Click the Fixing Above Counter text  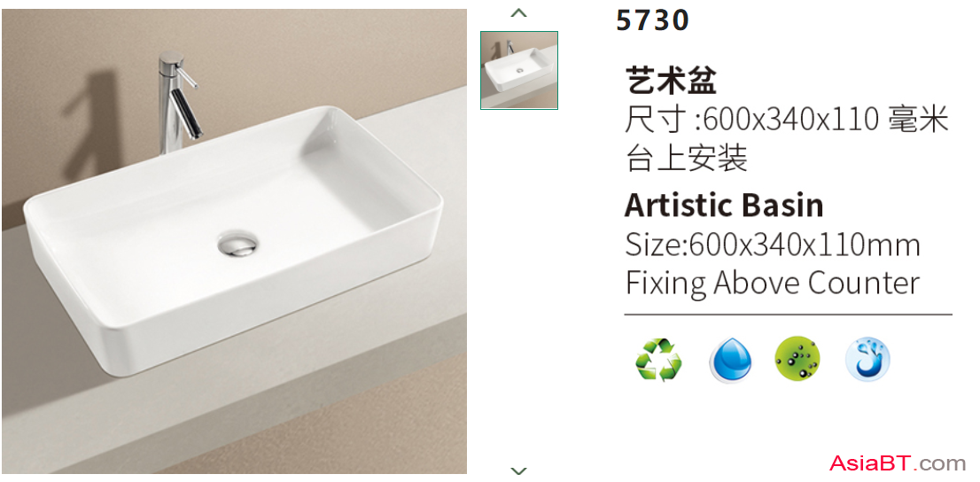coord(773,284)
